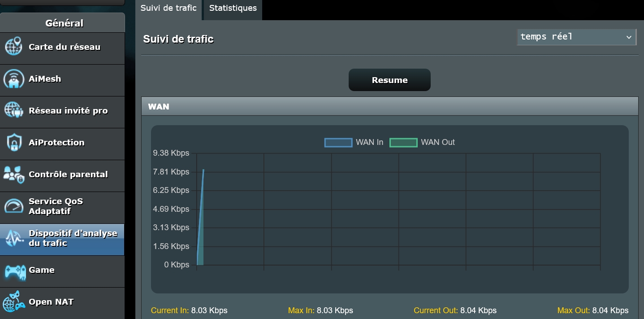Open the Carte du réseau globe icon
The height and width of the screenshot is (319, 644).
pyautogui.click(x=13, y=47)
